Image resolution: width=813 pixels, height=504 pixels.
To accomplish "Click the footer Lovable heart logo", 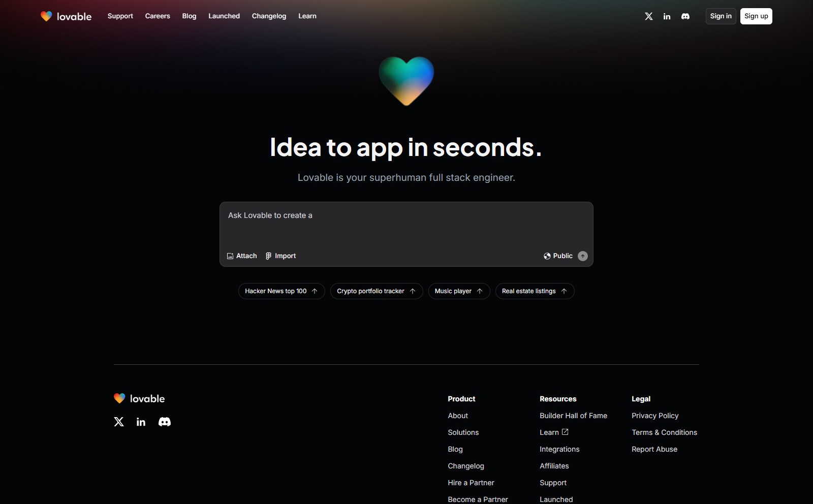I will click(119, 398).
